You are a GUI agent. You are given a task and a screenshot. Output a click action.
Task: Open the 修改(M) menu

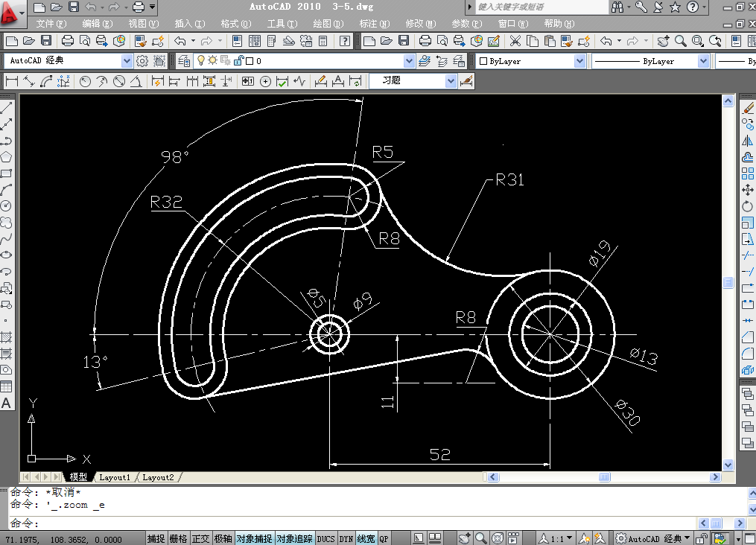tap(421, 24)
